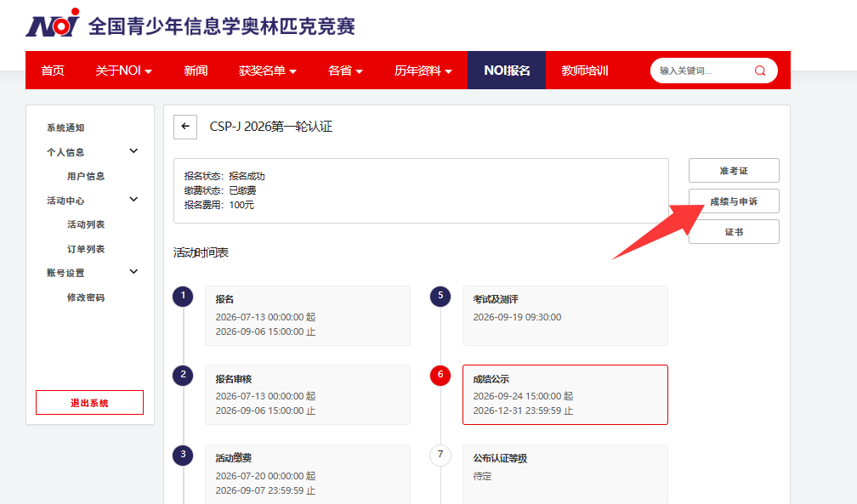This screenshot has height=504, width=857.
Task: Click the 活动时间表 heading
Action: pos(201,252)
